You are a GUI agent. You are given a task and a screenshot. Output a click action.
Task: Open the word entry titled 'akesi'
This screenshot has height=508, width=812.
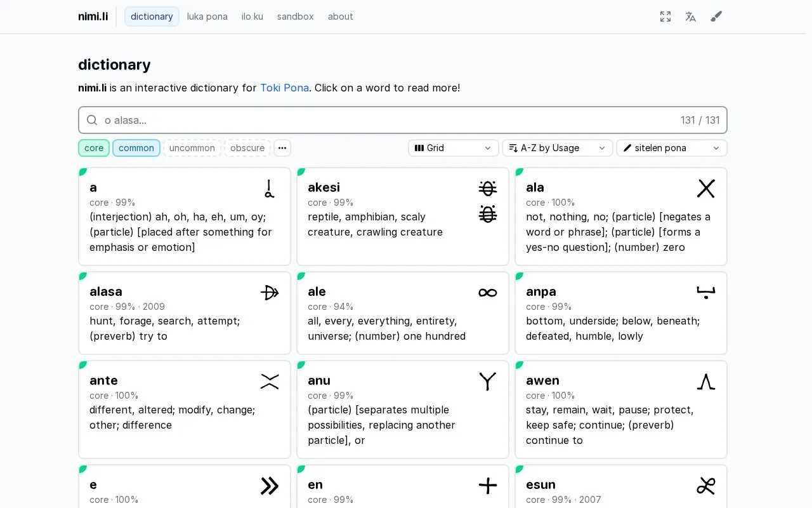click(x=403, y=217)
